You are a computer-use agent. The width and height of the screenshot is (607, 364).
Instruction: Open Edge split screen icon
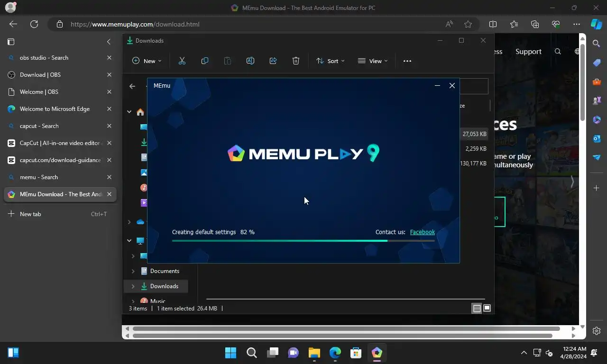tap(493, 24)
